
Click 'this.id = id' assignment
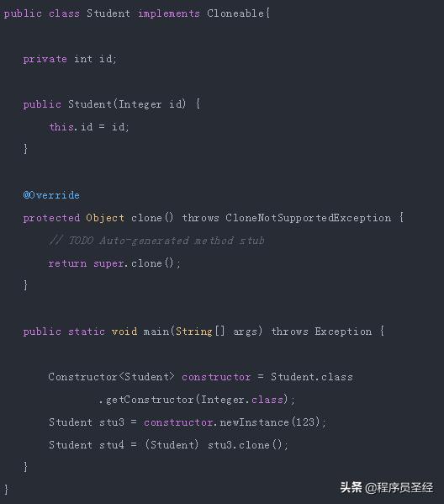click(89, 127)
